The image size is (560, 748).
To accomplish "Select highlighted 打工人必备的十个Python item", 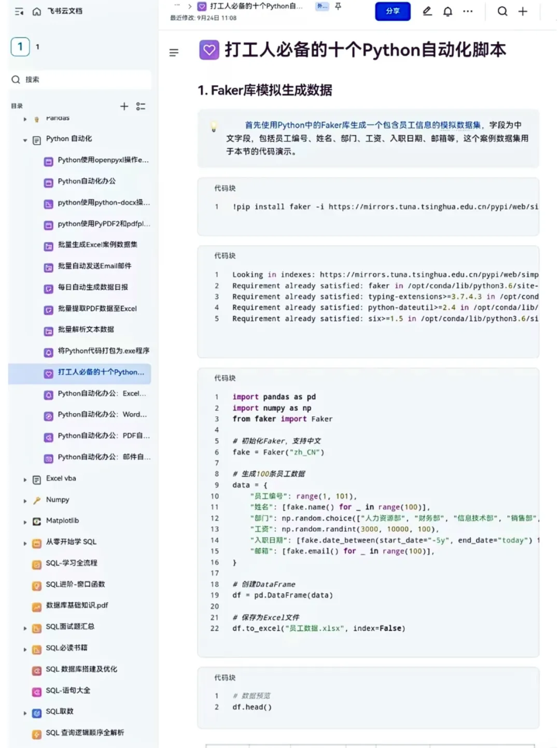I will point(80,373).
